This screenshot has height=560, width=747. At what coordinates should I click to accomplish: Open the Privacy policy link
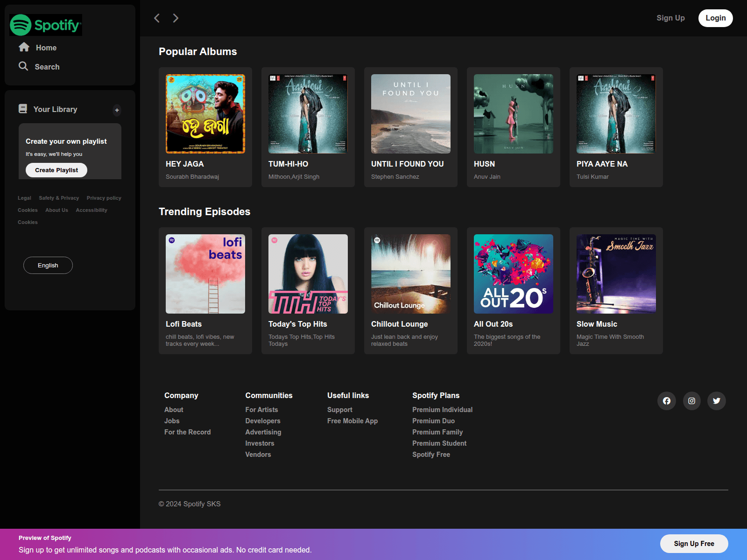[x=104, y=198]
